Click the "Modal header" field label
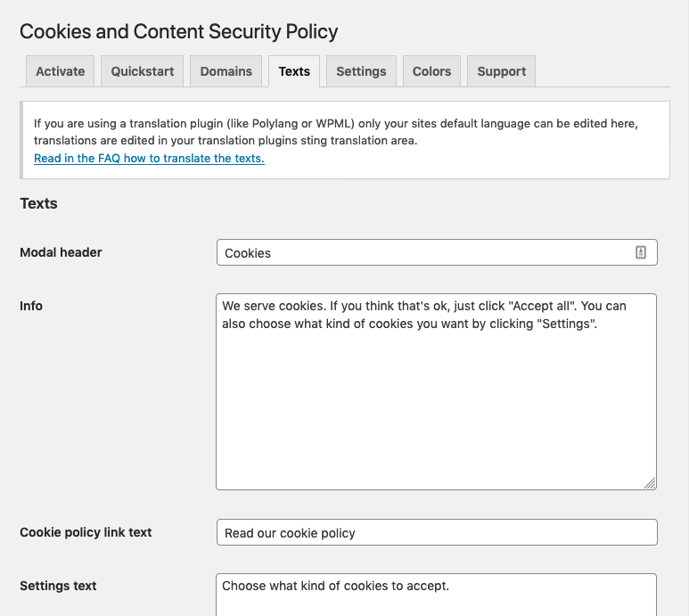 coord(61,252)
